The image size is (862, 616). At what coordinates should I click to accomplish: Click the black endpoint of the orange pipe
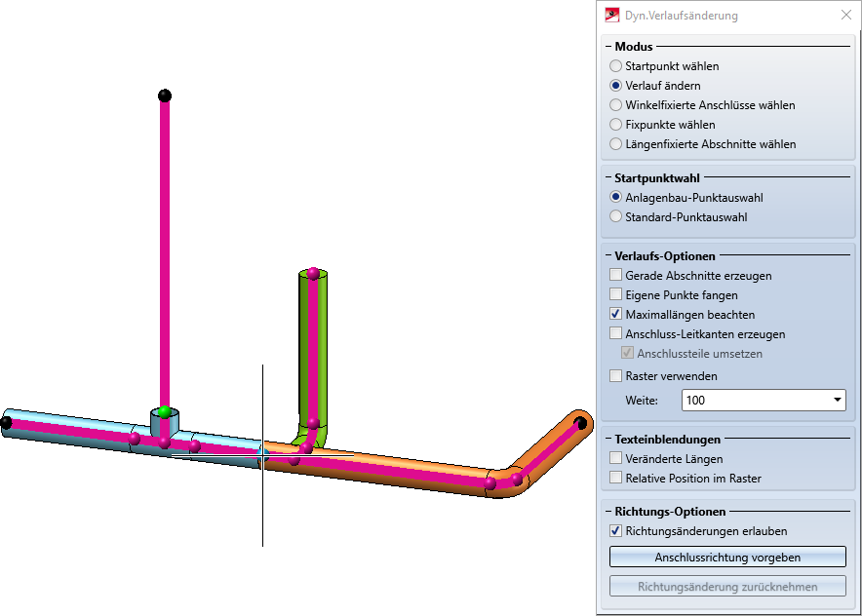[x=580, y=423]
